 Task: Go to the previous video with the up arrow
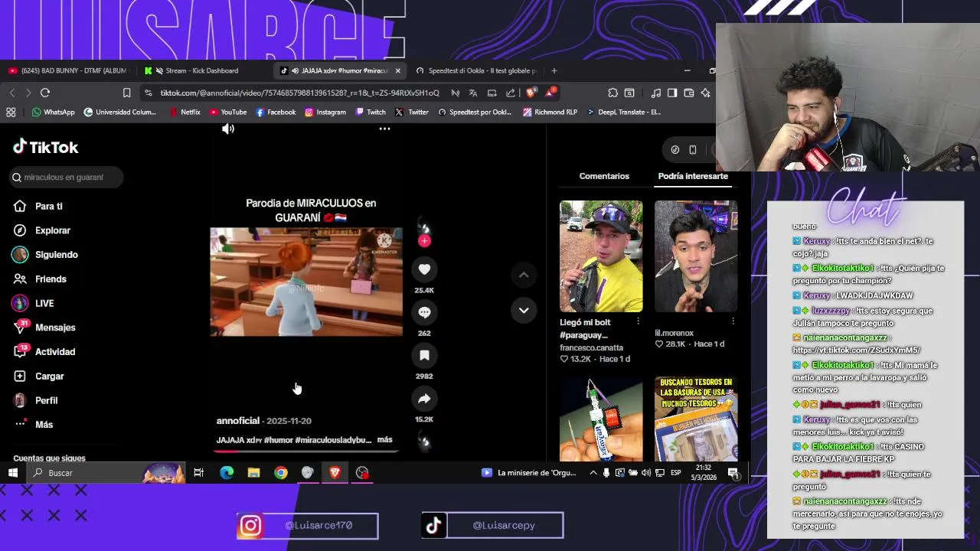(524, 274)
